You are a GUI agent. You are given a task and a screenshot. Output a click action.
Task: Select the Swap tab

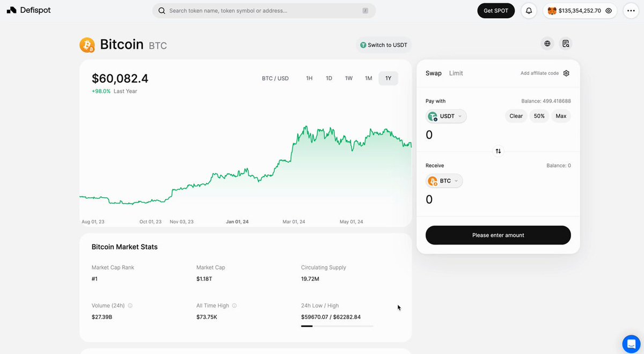tap(434, 73)
